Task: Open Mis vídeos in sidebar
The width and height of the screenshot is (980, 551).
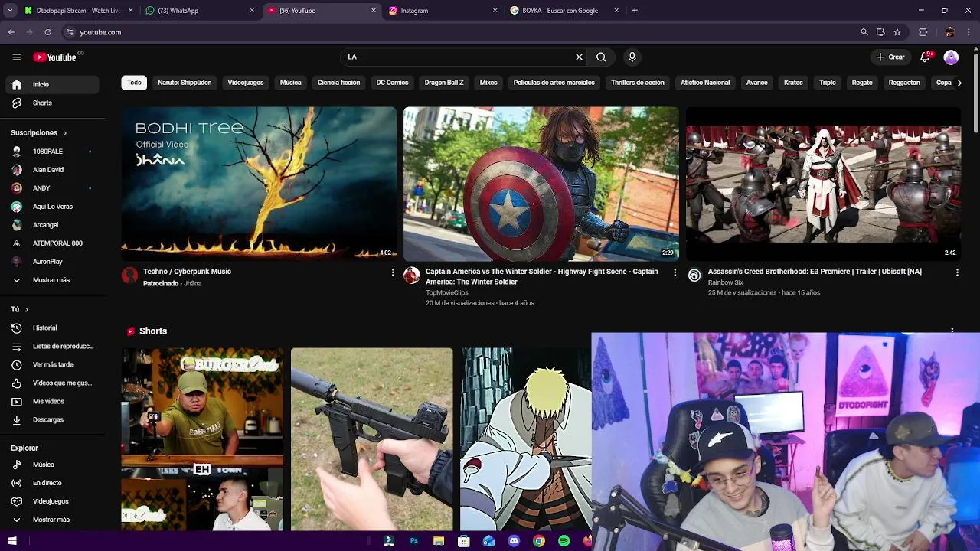Action: pyautogui.click(x=51, y=401)
